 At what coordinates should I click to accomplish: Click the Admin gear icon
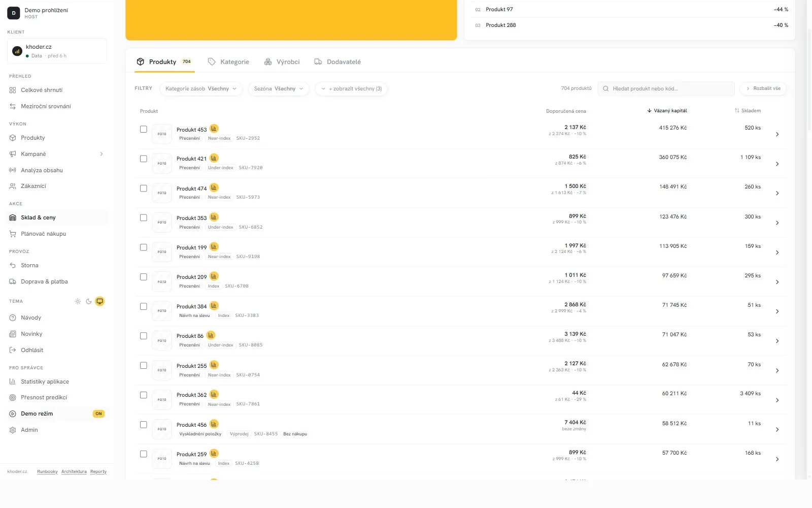coord(13,430)
